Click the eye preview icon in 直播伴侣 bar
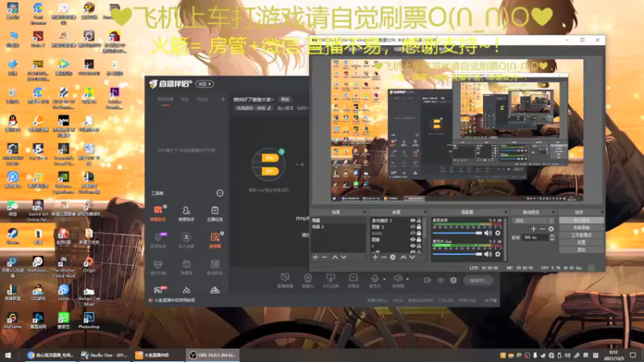The image size is (644, 362). 440,280
